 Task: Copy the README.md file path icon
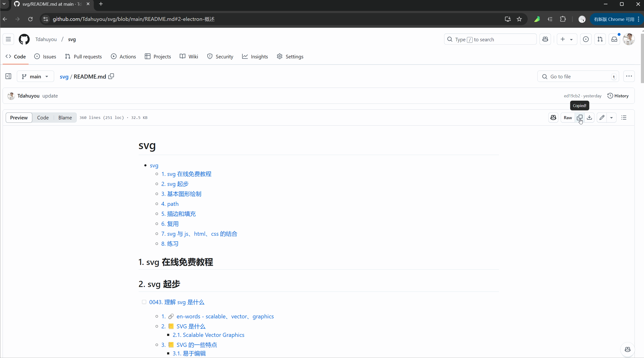(111, 76)
